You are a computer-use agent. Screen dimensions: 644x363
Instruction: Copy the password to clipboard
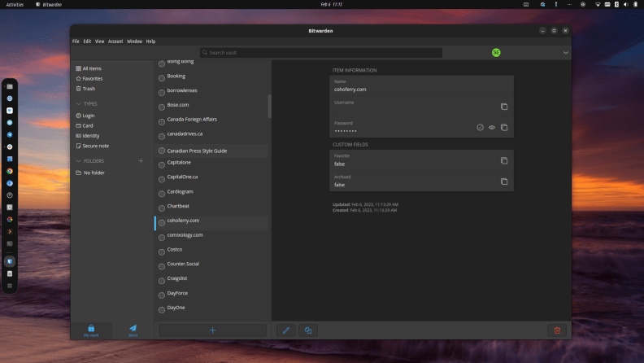504,128
